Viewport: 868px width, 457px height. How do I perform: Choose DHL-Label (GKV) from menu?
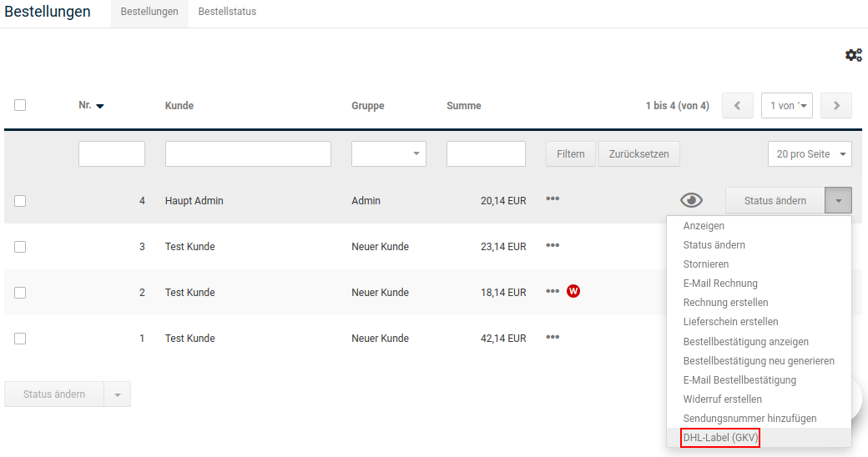(720, 438)
